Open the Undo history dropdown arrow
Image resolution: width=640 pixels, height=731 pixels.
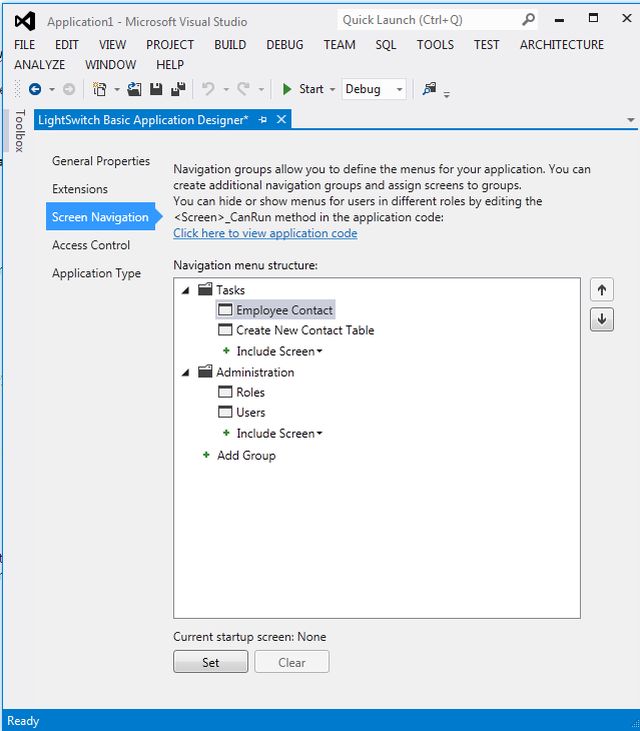point(226,89)
